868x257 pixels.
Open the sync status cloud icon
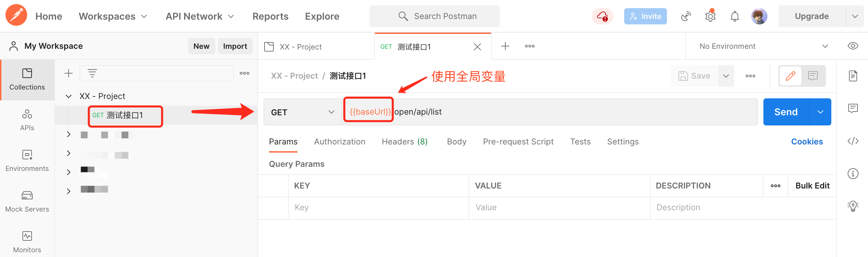coord(602,16)
